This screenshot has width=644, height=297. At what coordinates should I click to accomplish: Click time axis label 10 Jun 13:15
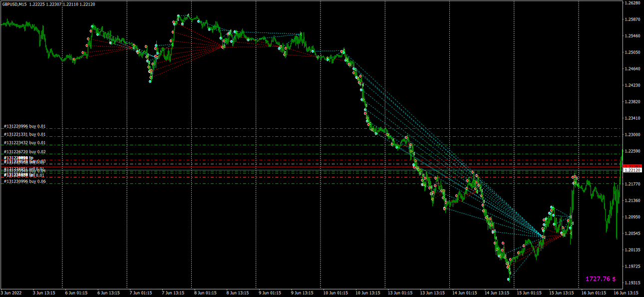point(367,293)
